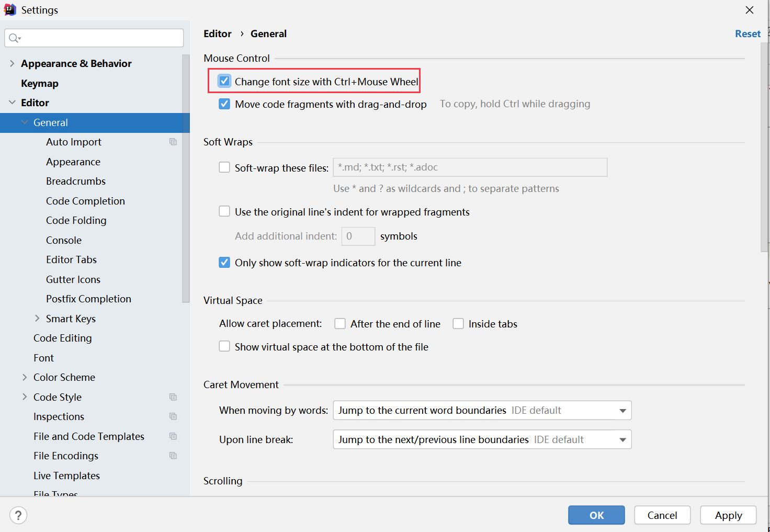Viewport: 770px width, 532px height.
Task: Click the project-level icon beside Code Style
Action: (173, 397)
